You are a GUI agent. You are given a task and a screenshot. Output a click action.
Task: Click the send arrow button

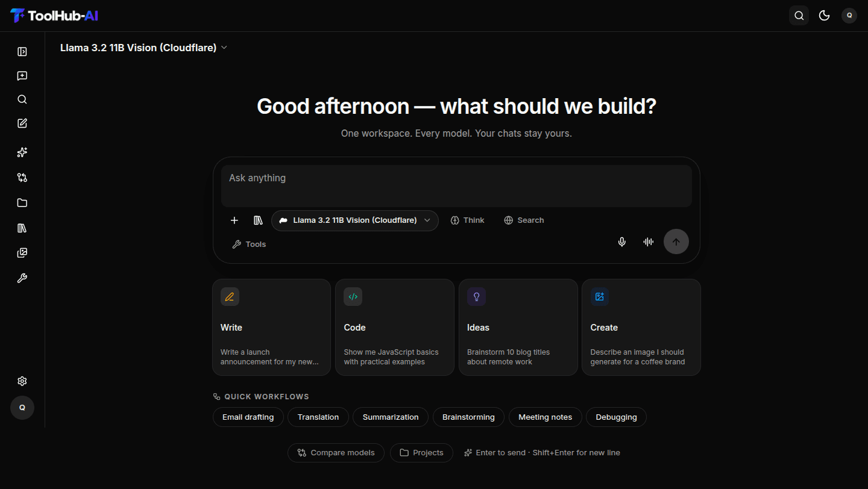[x=676, y=242]
